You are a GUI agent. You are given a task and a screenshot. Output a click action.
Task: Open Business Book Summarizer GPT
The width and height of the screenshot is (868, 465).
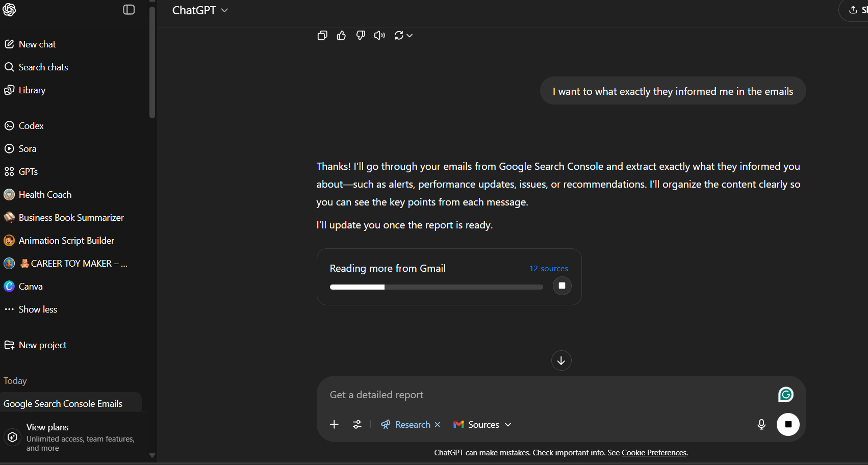[x=71, y=218]
